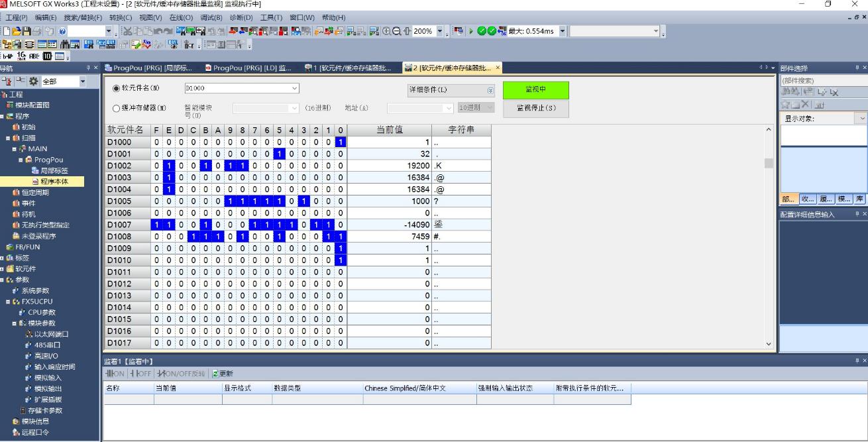Click the green play icon

471,31
